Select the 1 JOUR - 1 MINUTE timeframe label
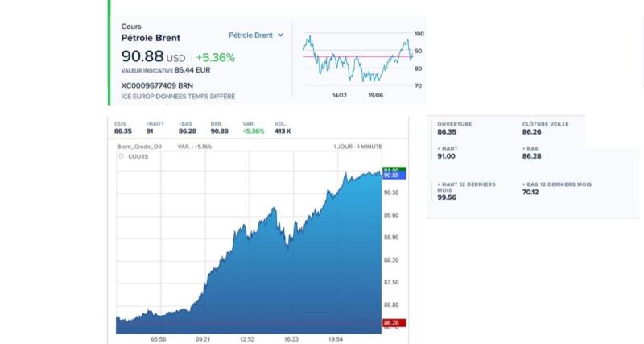Screen dimensions: 644x344 (x=357, y=147)
